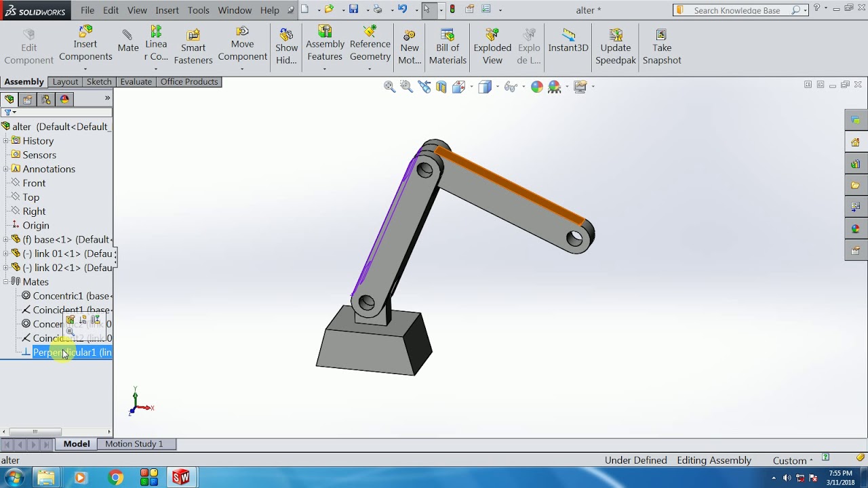Click Smart Fasteners icon
The height and width of the screenshot is (488, 868).
[193, 46]
